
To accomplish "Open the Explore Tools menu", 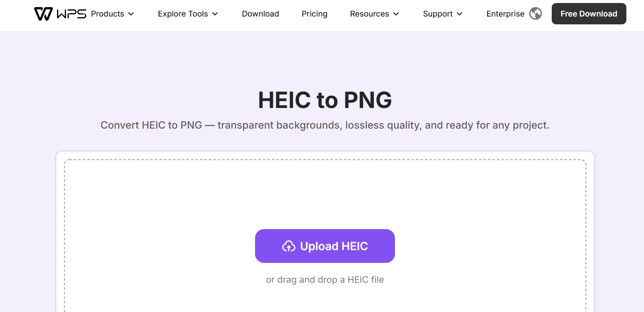I will (x=188, y=14).
